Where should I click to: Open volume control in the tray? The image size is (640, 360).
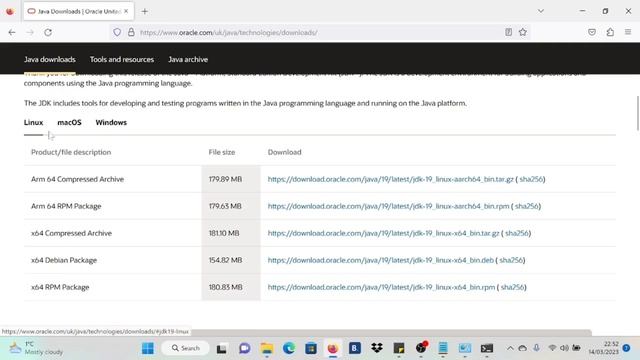point(564,348)
